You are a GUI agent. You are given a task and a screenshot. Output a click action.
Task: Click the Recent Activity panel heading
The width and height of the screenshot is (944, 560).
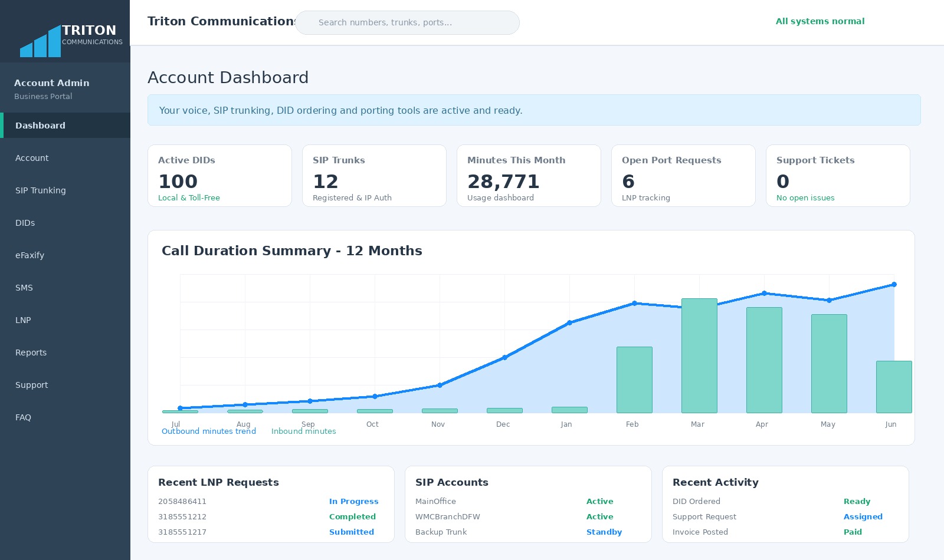coord(716,482)
